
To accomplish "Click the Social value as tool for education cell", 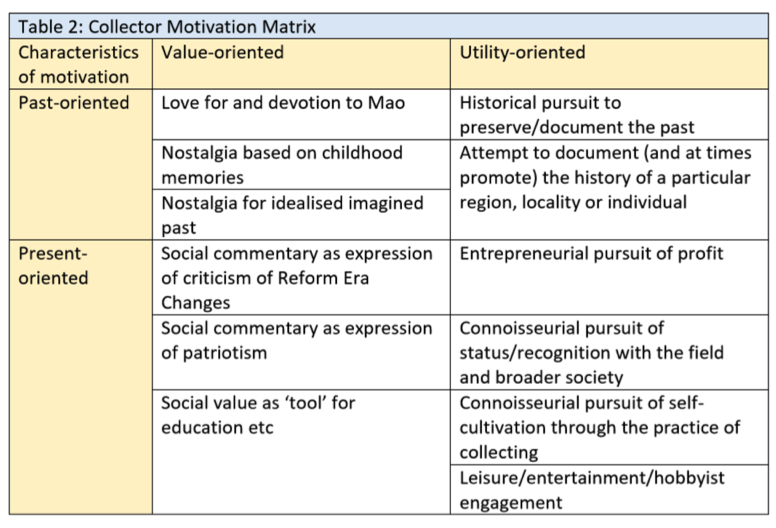I will pos(301,452).
